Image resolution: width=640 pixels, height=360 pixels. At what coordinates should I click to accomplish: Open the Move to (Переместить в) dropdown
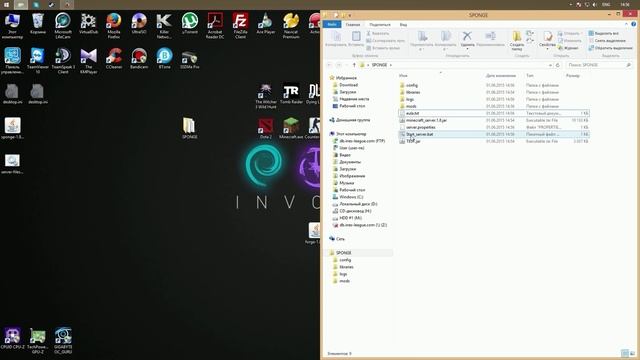(422, 41)
